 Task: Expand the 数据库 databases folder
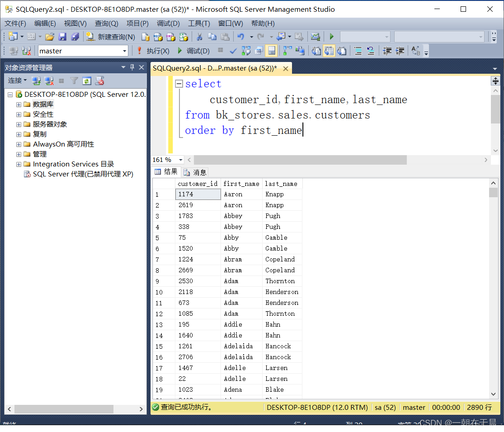19,104
